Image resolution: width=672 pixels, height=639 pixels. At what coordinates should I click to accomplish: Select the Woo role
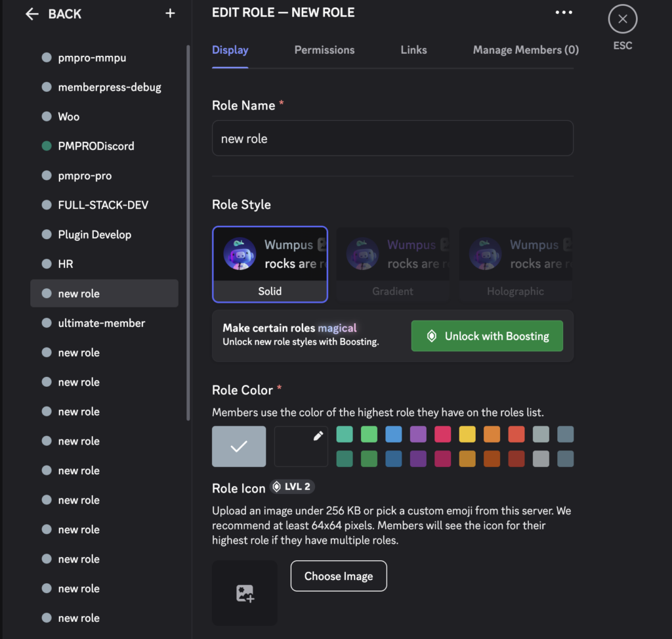pyautogui.click(x=104, y=117)
